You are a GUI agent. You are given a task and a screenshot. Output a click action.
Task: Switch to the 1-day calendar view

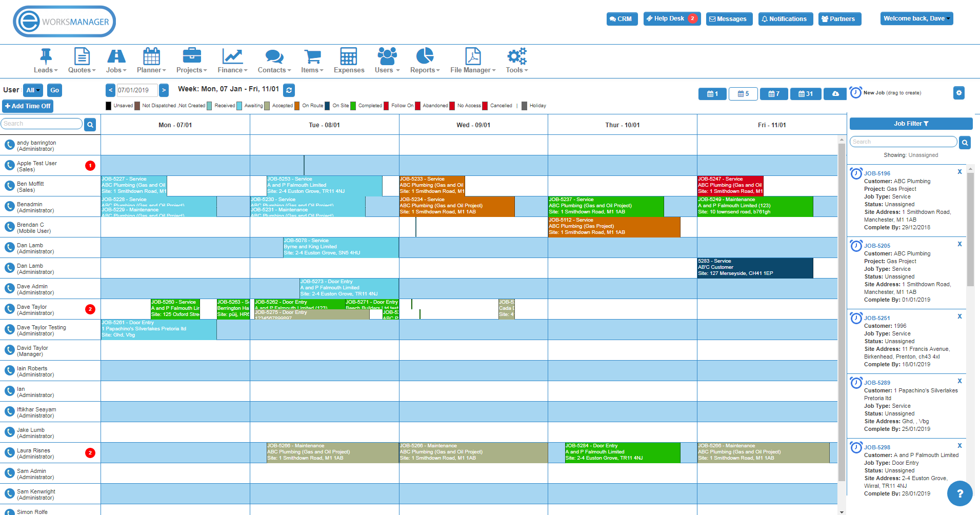(712, 94)
